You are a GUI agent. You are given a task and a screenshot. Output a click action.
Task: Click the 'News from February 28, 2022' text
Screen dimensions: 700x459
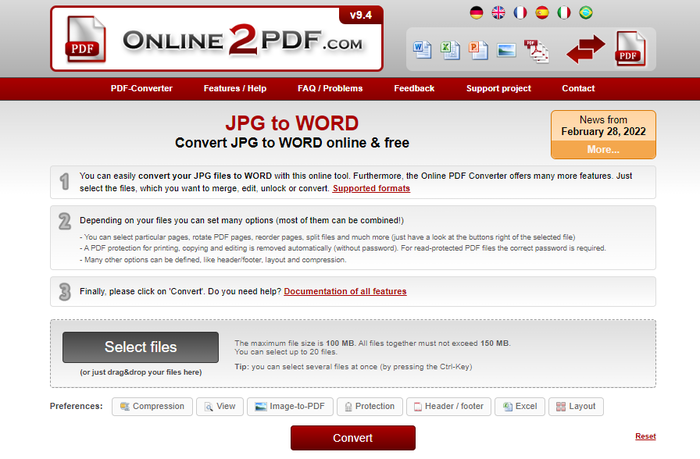point(603,125)
